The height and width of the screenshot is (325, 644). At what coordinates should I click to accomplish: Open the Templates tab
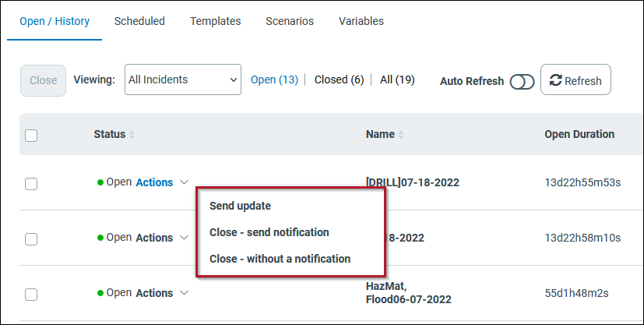pos(215,21)
